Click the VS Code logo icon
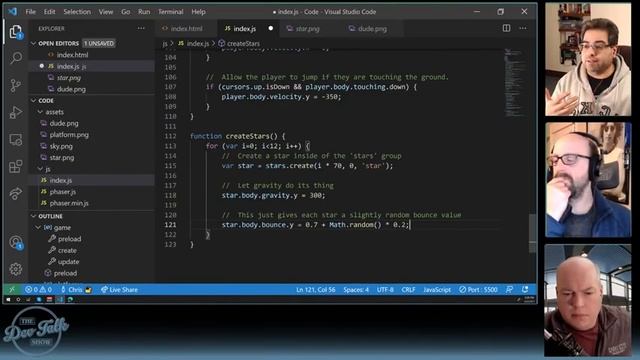Image resolution: width=640 pixels, height=360 pixels. click(x=13, y=11)
